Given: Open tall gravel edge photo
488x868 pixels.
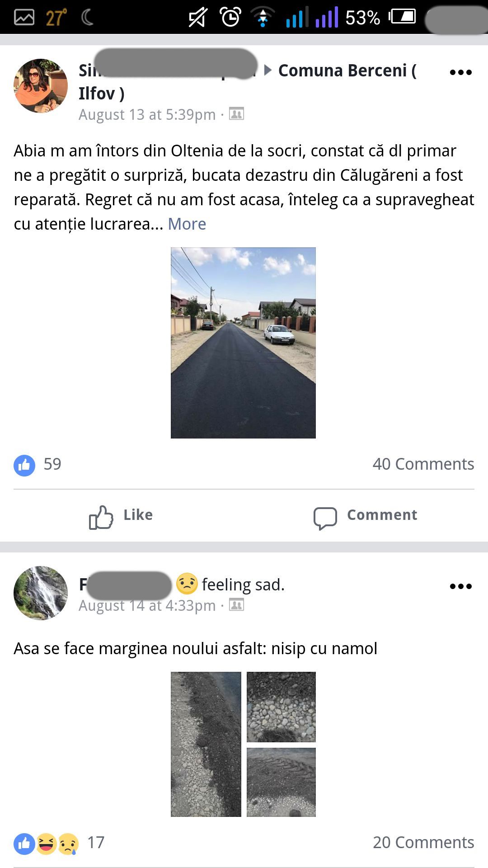Looking at the screenshot, I should tap(206, 744).
